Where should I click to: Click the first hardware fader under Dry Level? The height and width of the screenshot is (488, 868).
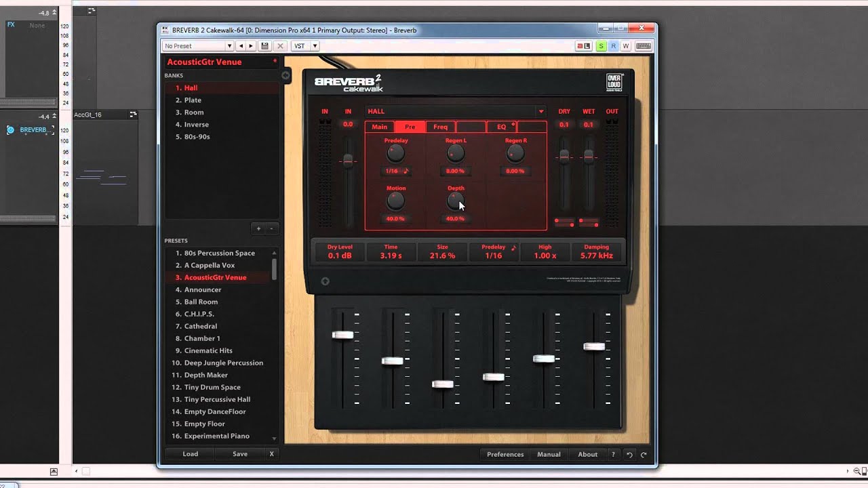pyautogui.click(x=342, y=335)
